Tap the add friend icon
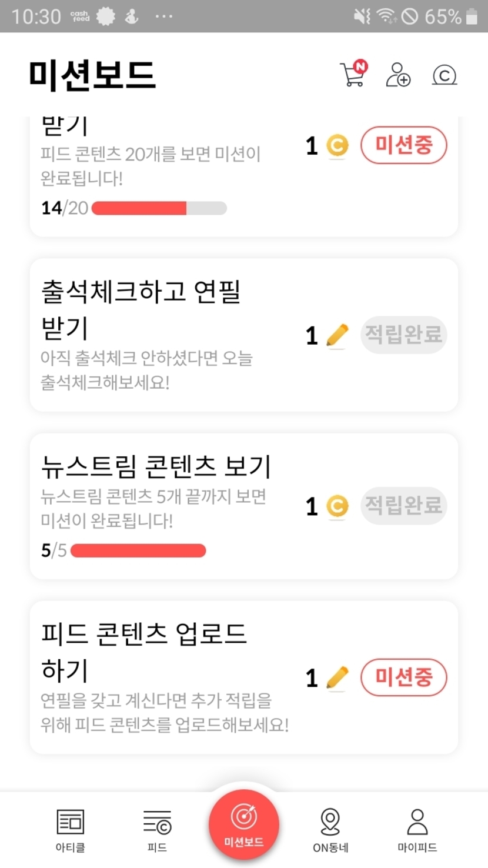The width and height of the screenshot is (488, 868). 398,75
